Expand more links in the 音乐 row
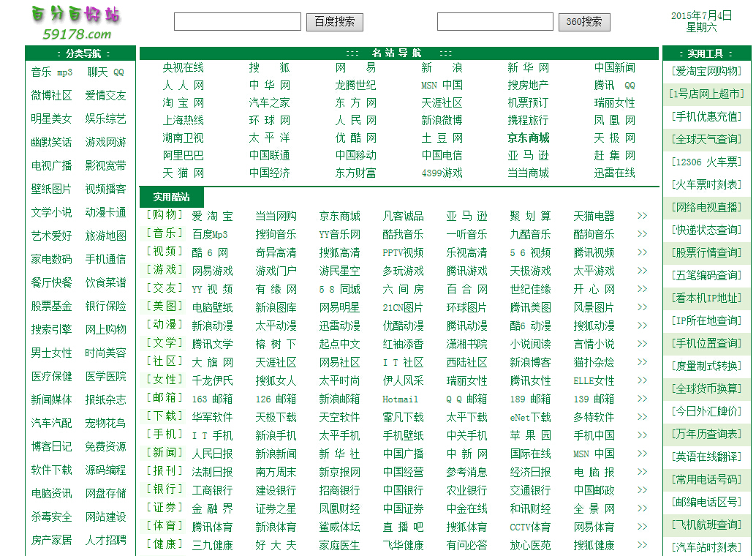 [642, 234]
